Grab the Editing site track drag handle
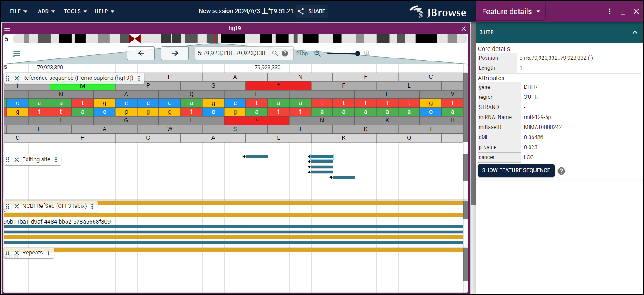The image size is (644, 295). 8,160
